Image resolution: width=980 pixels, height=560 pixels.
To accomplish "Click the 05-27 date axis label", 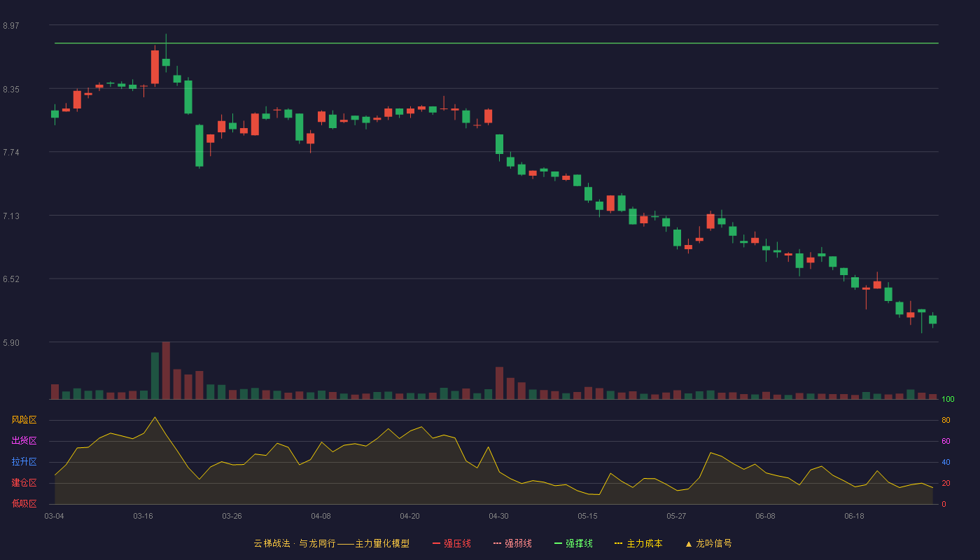I will (677, 516).
